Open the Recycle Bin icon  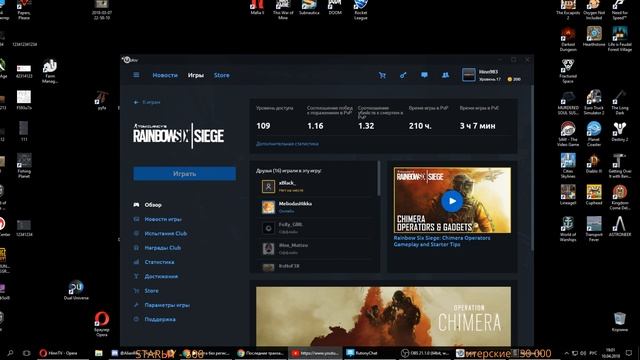[620, 322]
